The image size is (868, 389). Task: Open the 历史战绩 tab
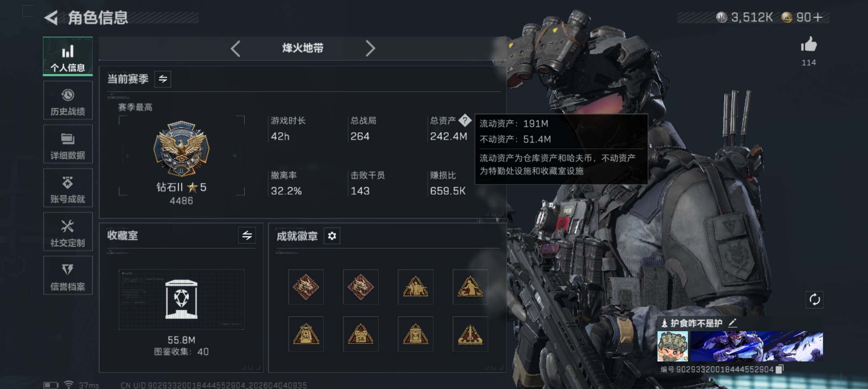(x=68, y=100)
